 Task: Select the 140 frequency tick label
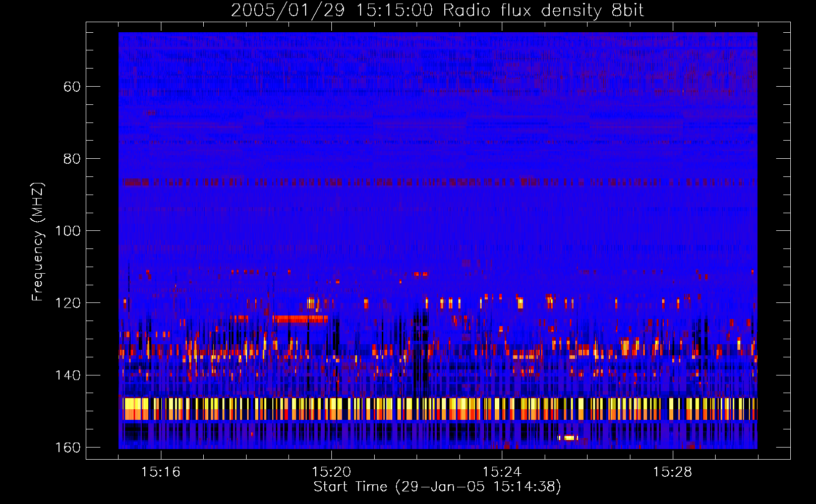68,375
